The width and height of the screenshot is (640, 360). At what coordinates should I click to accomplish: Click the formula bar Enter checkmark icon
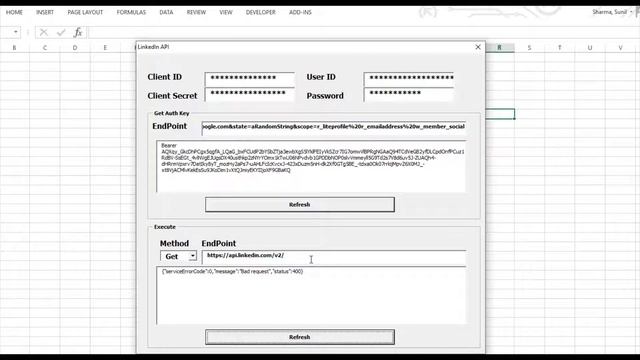coord(61,32)
